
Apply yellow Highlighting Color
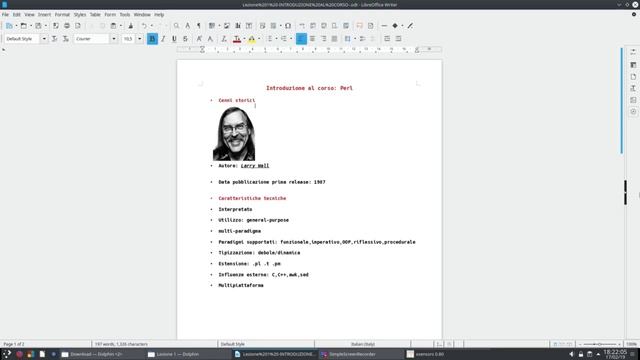pyautogui.click(x=252, y=39)
